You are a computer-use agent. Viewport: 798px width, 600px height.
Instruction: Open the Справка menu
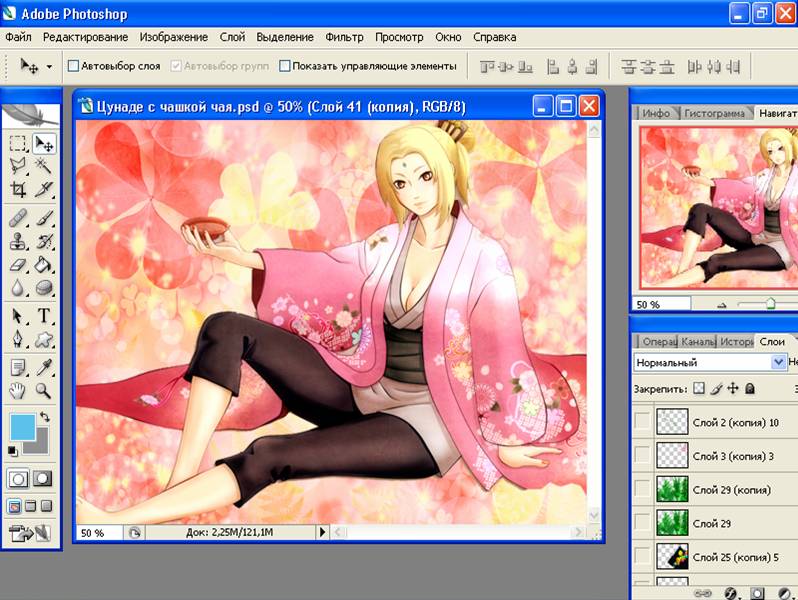pyautogui.click(x=495, y=37)
